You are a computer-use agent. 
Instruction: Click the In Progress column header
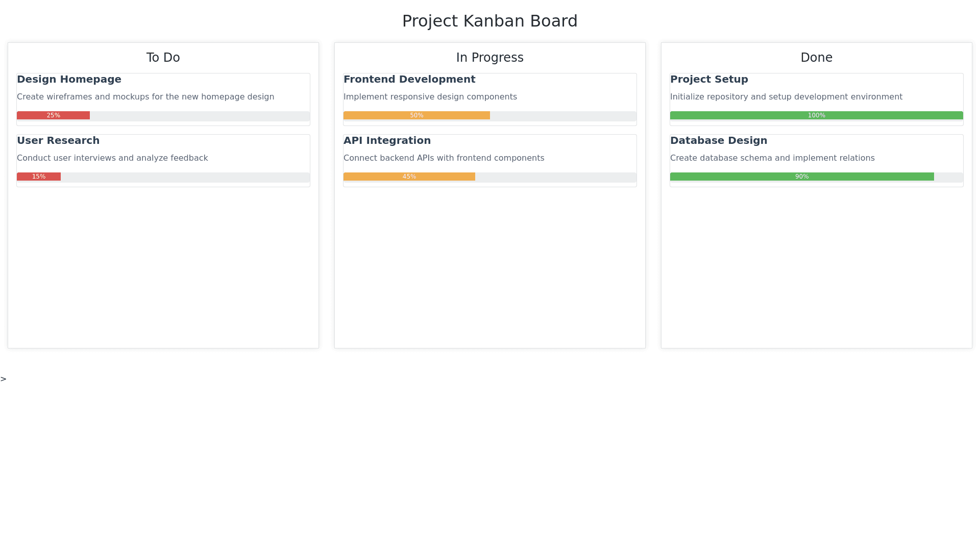point(489,58)
